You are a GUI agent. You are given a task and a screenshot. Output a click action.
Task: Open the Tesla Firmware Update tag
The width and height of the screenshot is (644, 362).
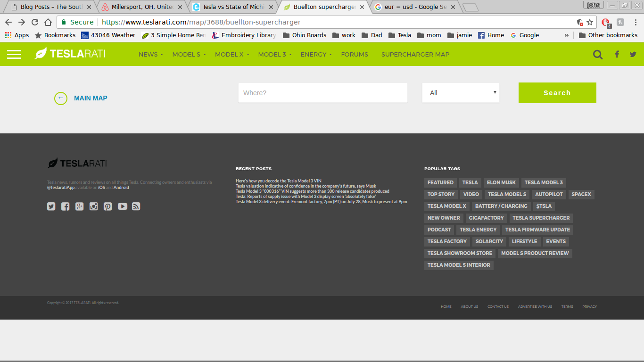(x=537, y=230)
